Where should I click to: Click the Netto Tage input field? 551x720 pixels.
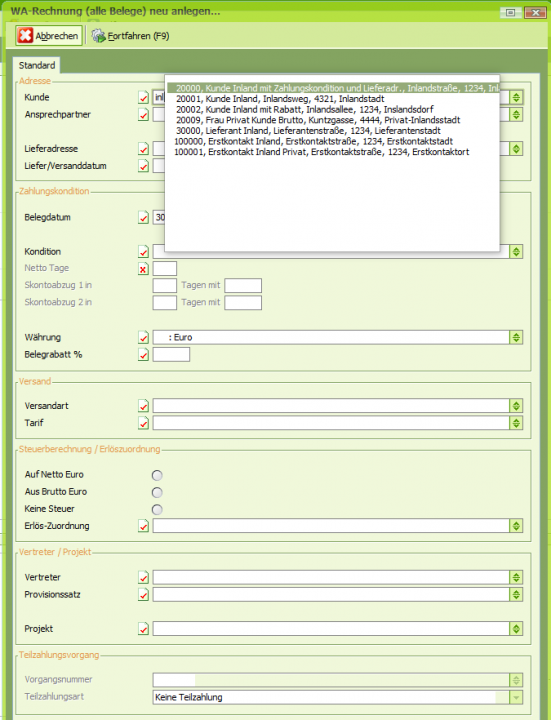165,269
